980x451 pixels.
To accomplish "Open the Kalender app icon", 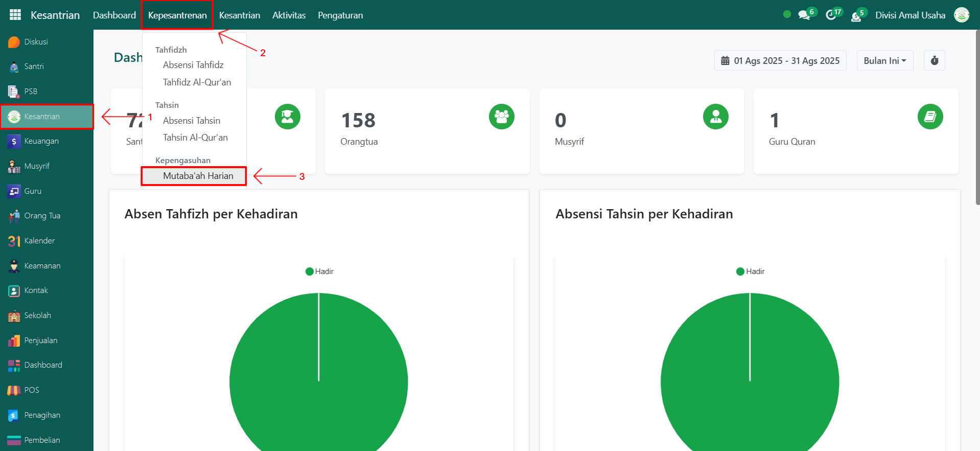I will (14, 241).
